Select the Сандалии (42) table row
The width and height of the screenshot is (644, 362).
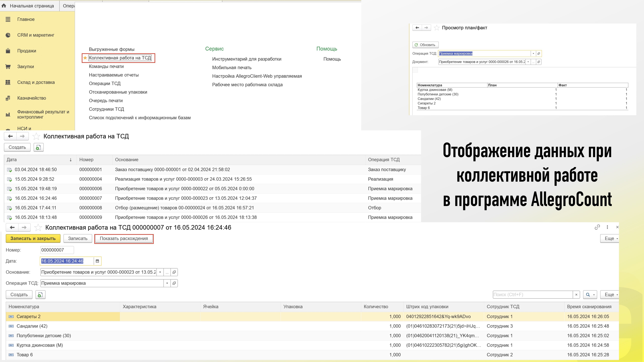[312, 326]
